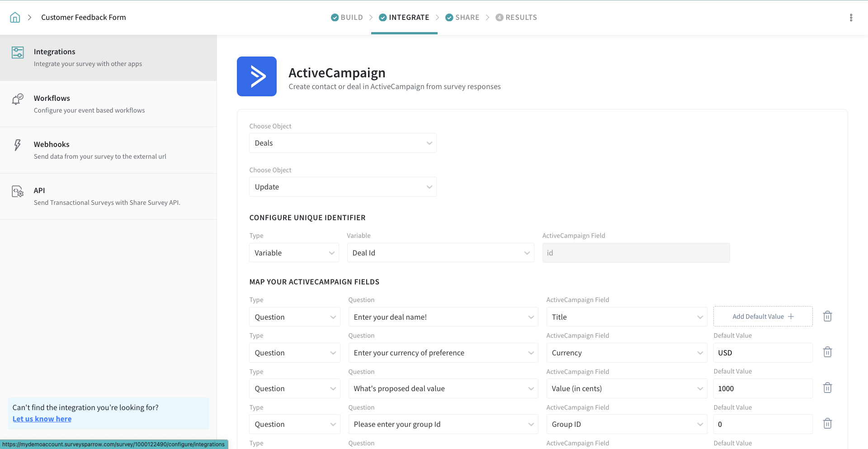Open the three-dot options menu
This screenshot has height=449, width=868.
(x=851, y=18)
